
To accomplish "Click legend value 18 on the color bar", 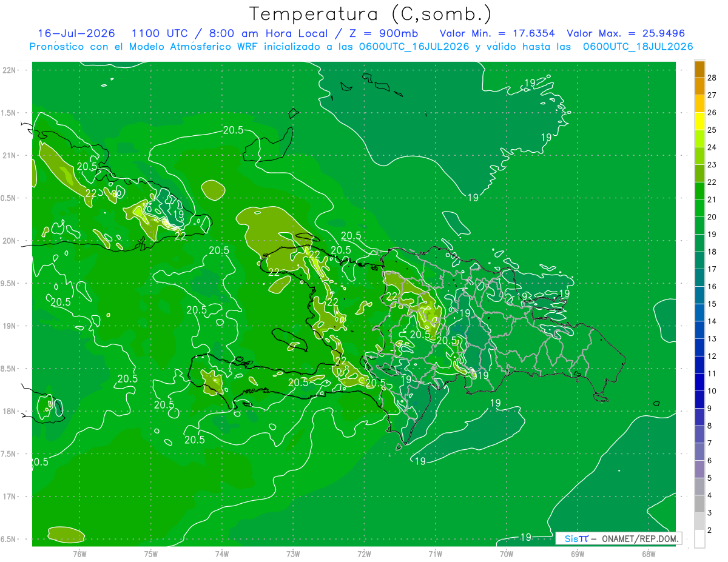I will 712,252.
